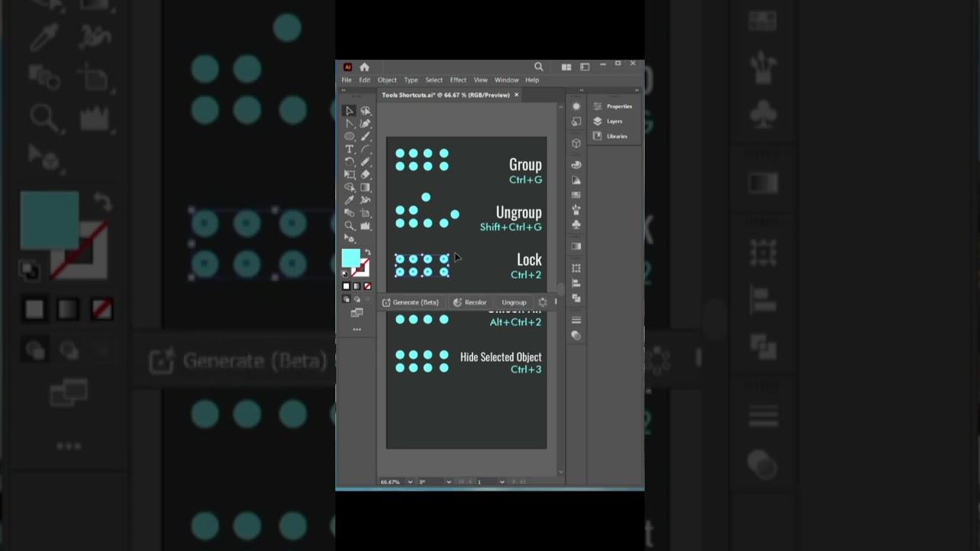Open the Edit Toolbar three-dots menu

click(x=357, y=329)
